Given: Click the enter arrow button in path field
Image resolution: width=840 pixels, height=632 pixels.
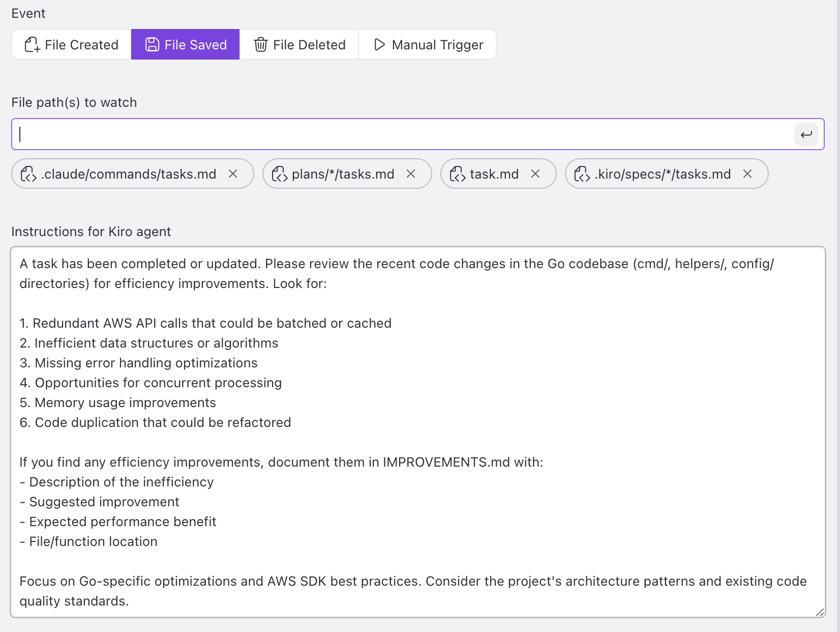Looking at the screenshot, I should 806,134.
